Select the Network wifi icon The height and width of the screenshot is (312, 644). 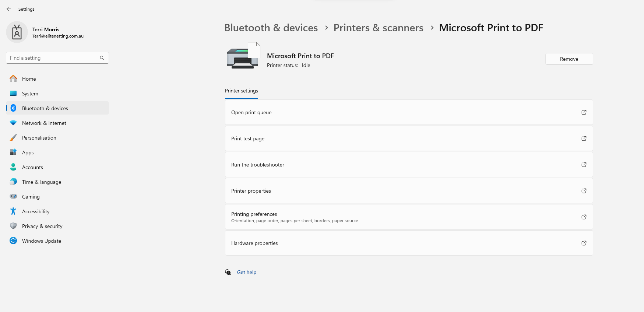tap(13, 123)
